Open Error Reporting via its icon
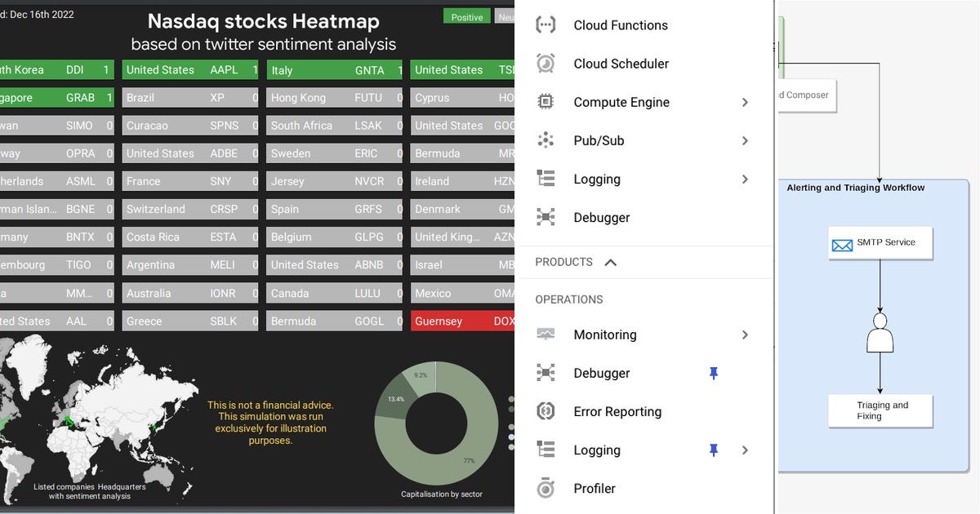Viewport: 980px width, 514px height. tap(546, 411)
